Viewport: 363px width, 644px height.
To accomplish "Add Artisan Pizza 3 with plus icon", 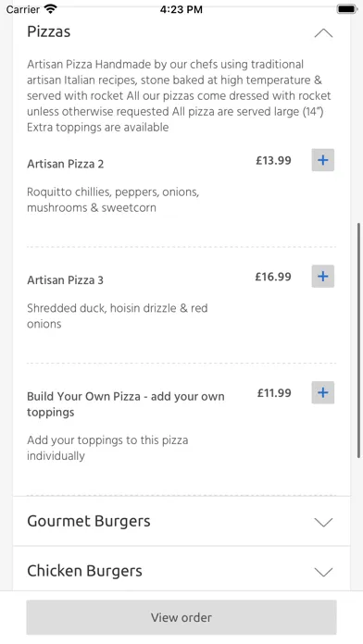I will pyautogui.click(x=322, y=277).
